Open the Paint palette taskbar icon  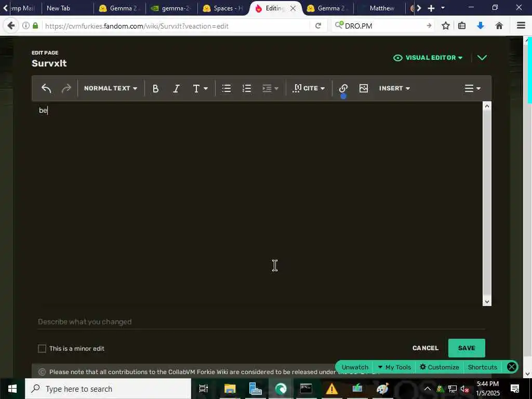pyautogui.click(x=383, y=389)
